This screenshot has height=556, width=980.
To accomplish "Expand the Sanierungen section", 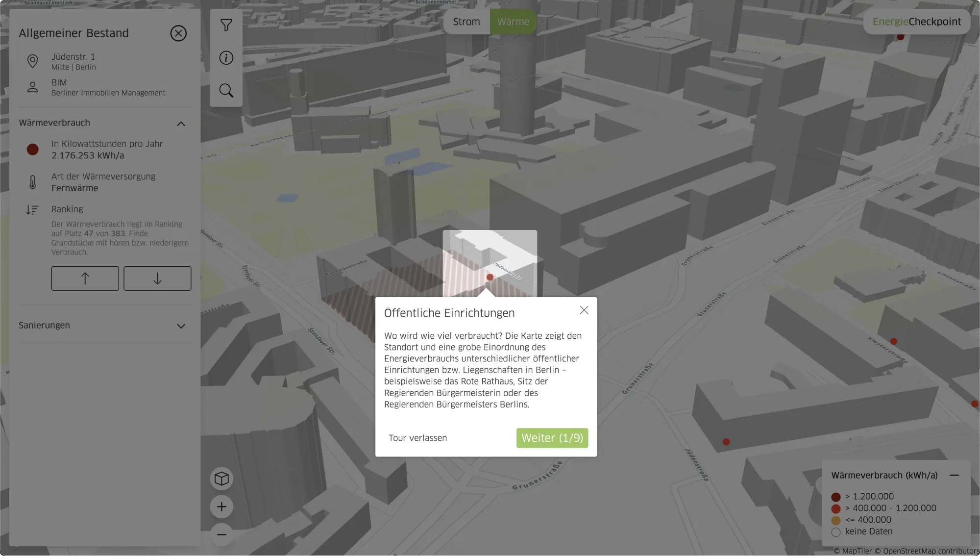I will [181, 326].
